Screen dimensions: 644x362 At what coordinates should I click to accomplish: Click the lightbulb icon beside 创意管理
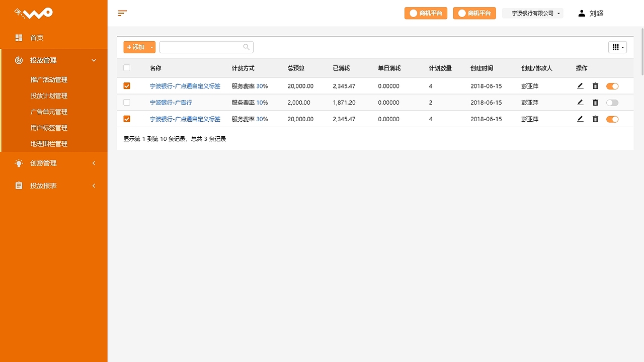[19, 163]
